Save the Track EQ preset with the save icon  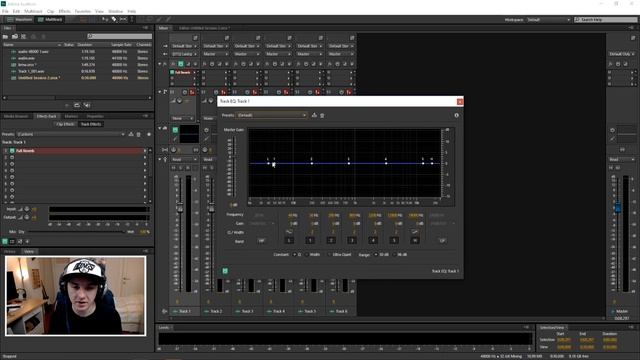[314, 115]
